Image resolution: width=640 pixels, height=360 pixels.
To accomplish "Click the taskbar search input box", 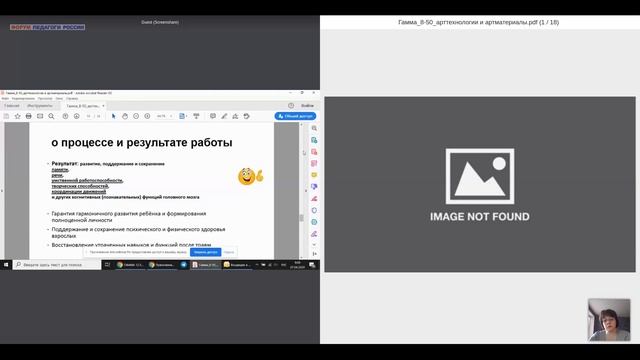I will 56,265.
